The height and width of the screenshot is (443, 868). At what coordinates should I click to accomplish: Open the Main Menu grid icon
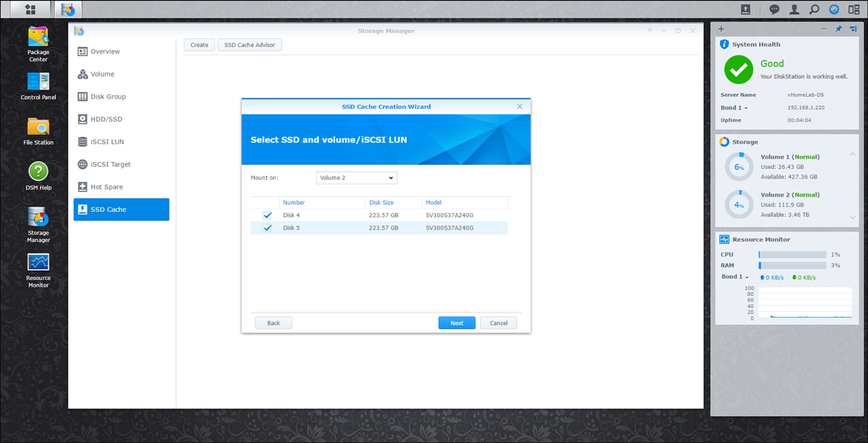click(30, 9)
